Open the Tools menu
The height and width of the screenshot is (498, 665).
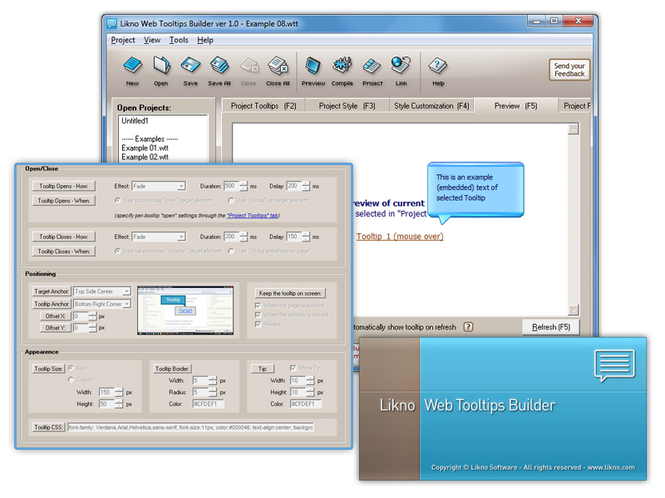point(179,40)
